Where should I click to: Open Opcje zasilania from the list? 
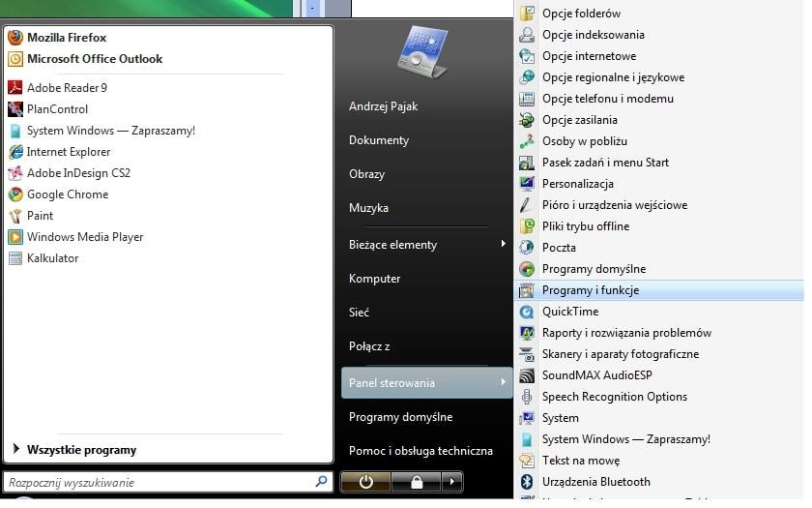[x=579, y=120]
